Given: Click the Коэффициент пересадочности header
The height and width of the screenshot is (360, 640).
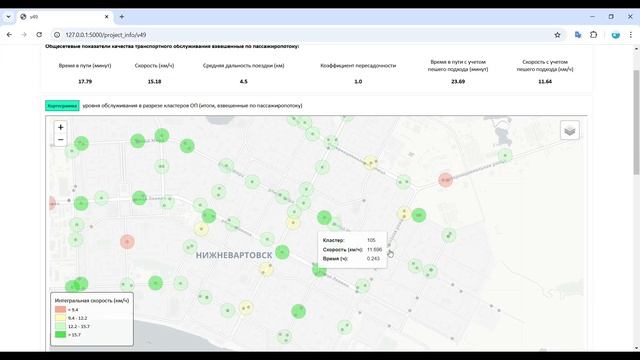Looking at the screenshot, I should (358, 65).
